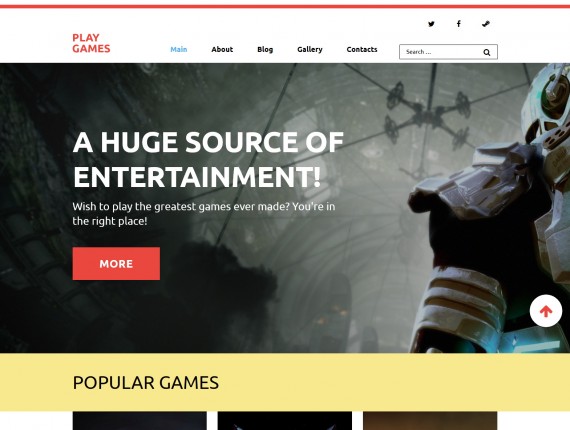Click the hero headline about entertainment
The height and width of the screenshot is (430, 570).
click(x=208, y=159)
